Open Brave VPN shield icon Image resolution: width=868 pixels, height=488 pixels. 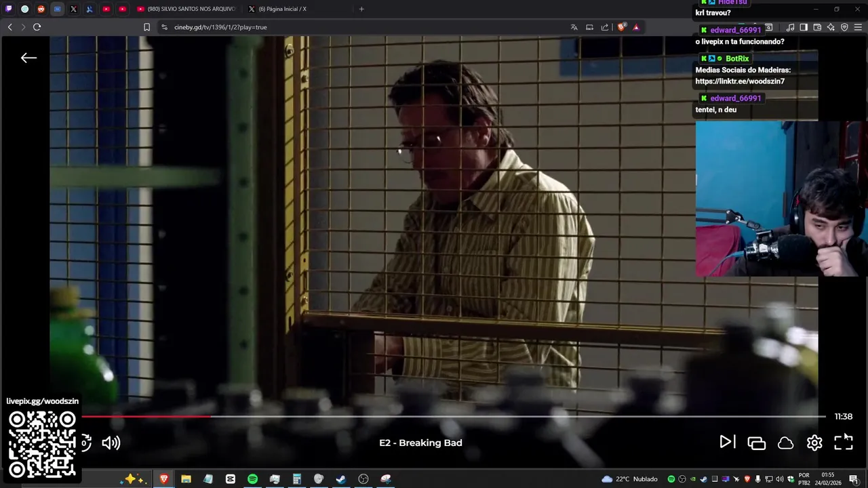[x=844, y=27]
